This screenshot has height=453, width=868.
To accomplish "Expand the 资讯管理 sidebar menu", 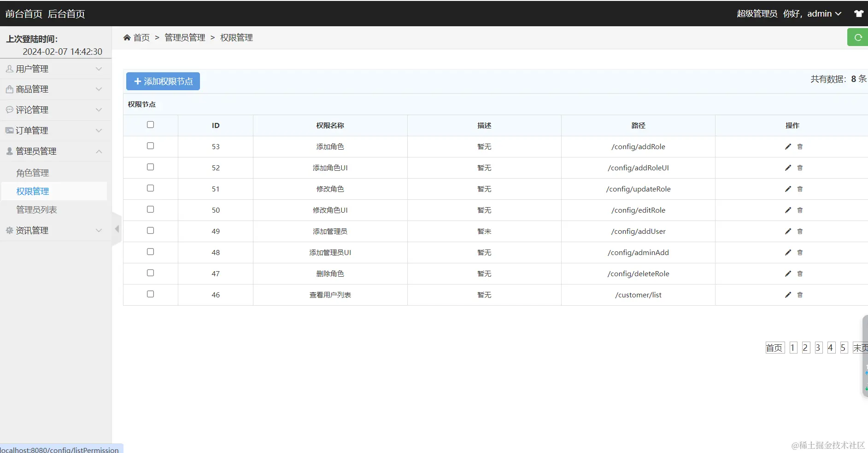I will pos(55,231).
